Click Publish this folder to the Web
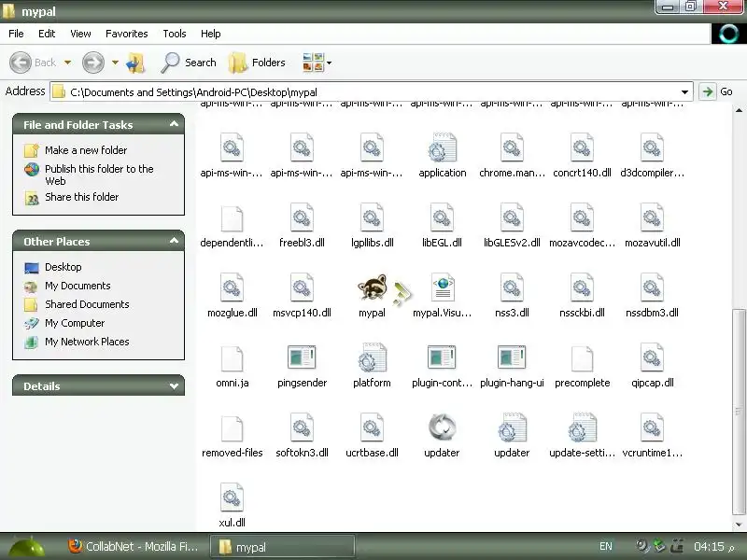This screenshot has width=747, height=560. [x=99, y=175]
